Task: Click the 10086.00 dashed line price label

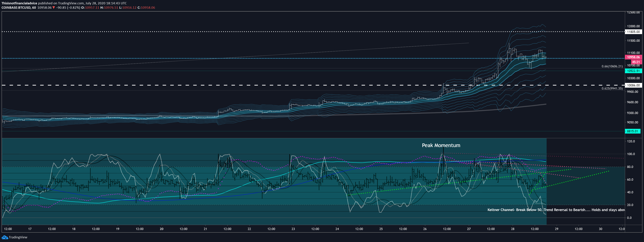Action: pyautogui.click(x=633, y=85)
